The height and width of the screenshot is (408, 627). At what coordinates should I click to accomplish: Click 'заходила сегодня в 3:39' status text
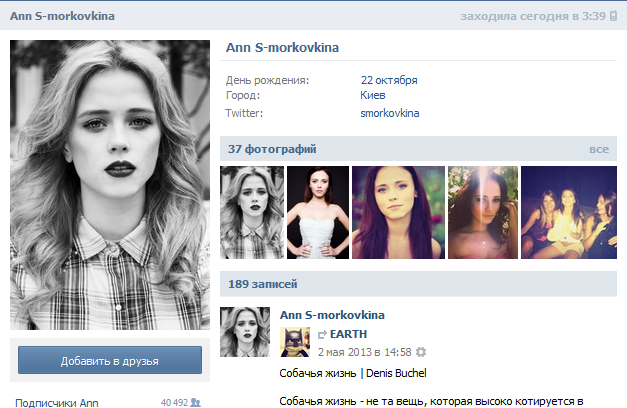533,16
